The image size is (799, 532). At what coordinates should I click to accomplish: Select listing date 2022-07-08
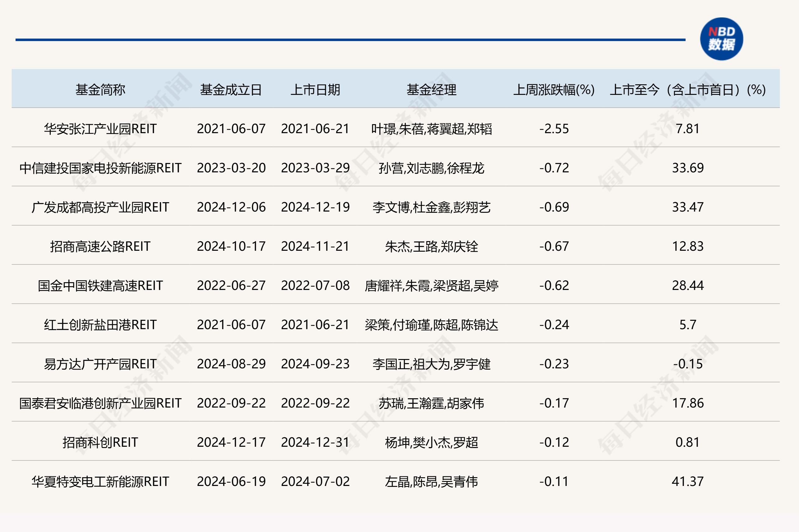pyautogui.click(x=315, y=286)
